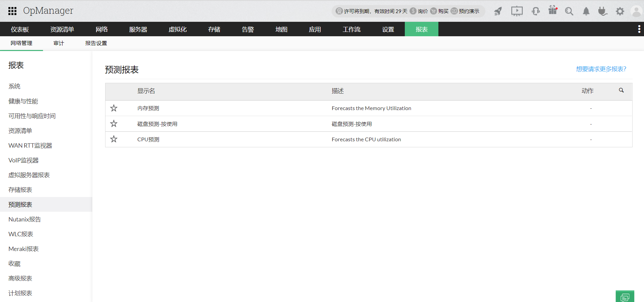Toggle favorite star for CPU预测 report

click(x=114, y=139)
